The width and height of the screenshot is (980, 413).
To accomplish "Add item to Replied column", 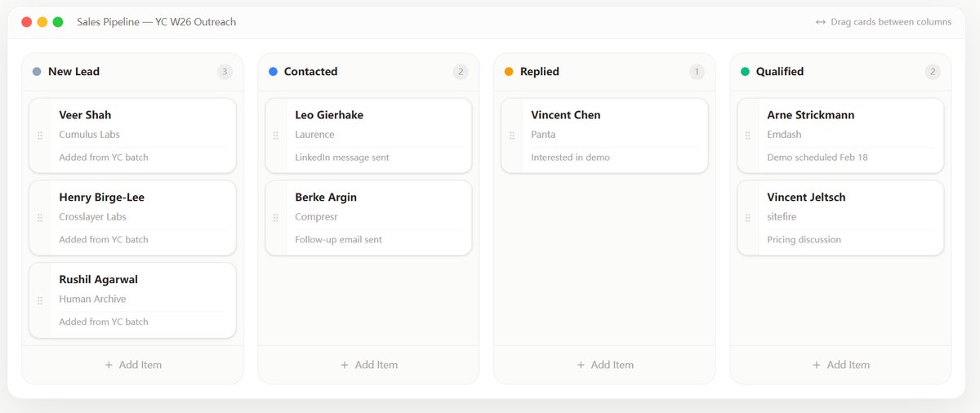I will point(604,365).
